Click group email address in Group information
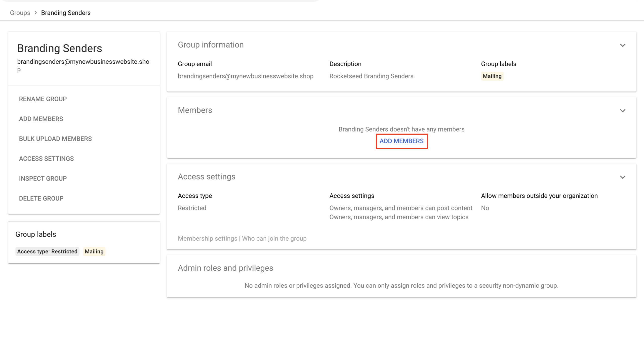 point(245,76)
